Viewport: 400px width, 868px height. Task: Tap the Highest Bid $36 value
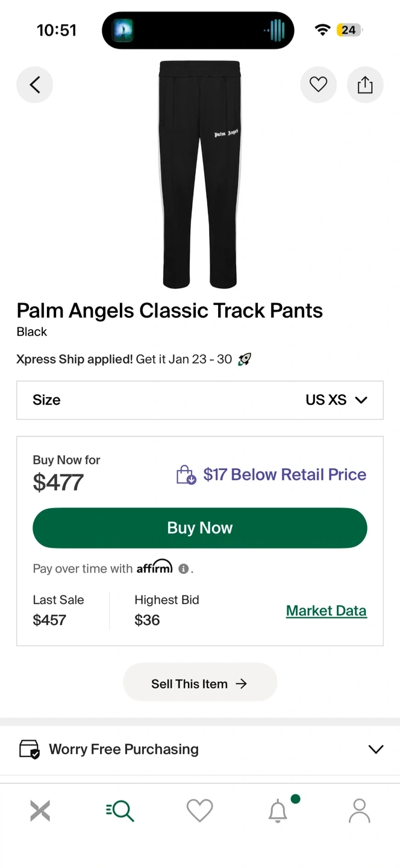147,620
